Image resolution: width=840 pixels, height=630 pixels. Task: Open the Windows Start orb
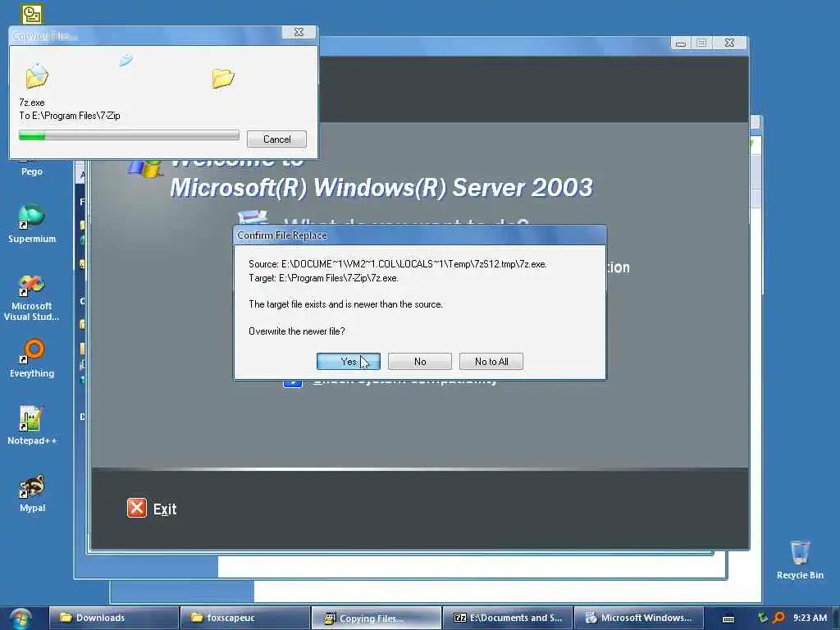[20, 619]
